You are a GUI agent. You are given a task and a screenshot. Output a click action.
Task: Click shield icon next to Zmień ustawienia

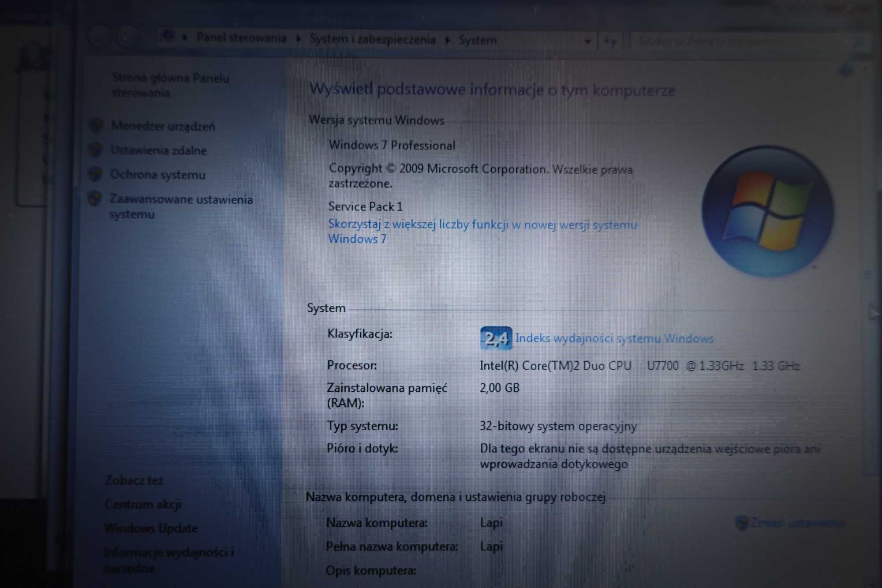coord(742,523)
